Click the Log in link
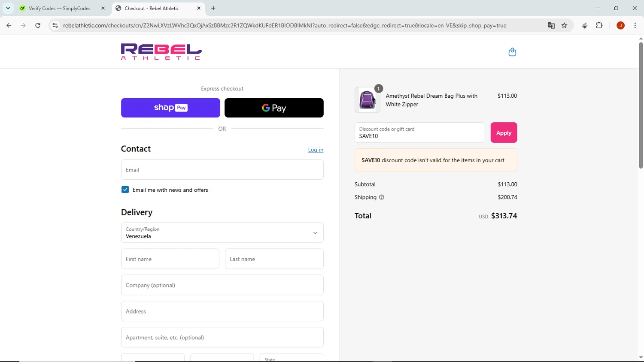644x362 pixels. 316,150
